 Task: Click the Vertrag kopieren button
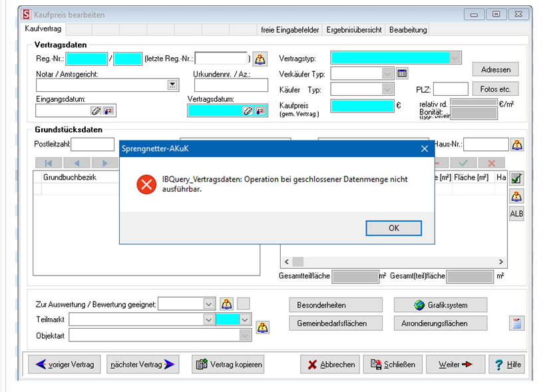(x=228, y=365)
